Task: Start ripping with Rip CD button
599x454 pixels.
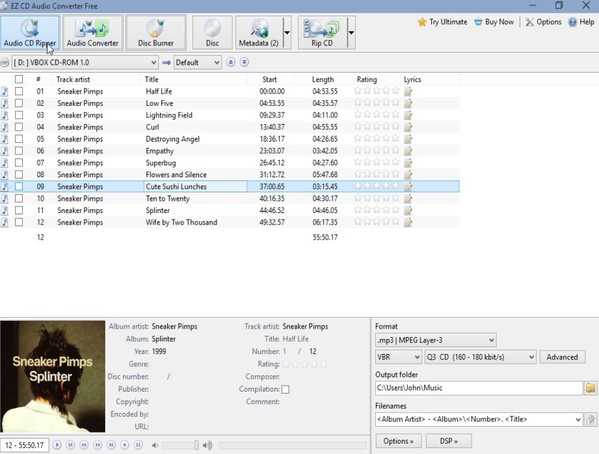Action: (322, 33)
